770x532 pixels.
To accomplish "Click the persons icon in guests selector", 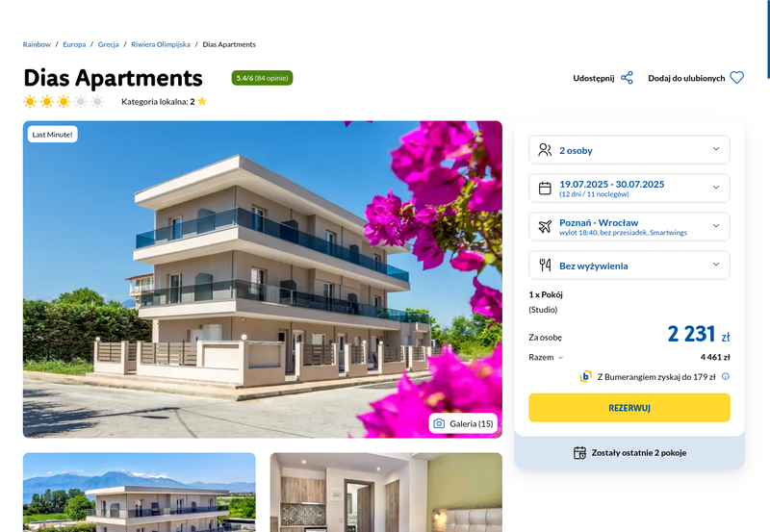I will (545, 150).
